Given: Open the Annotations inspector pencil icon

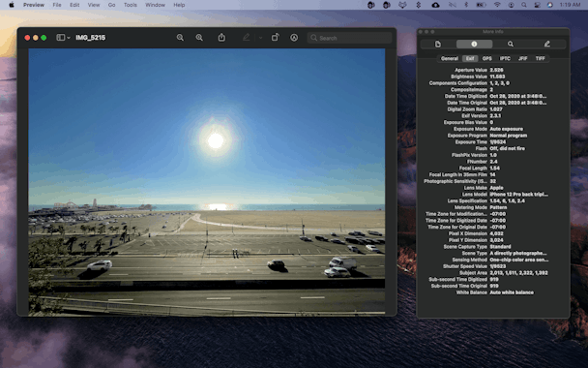Looking at the screenshot, I should [x=546, y=45].
